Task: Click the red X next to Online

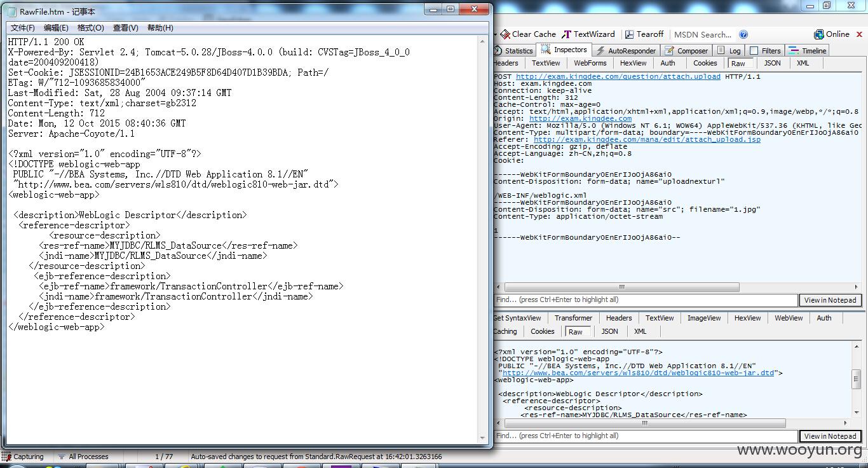Action: point(860,34)
